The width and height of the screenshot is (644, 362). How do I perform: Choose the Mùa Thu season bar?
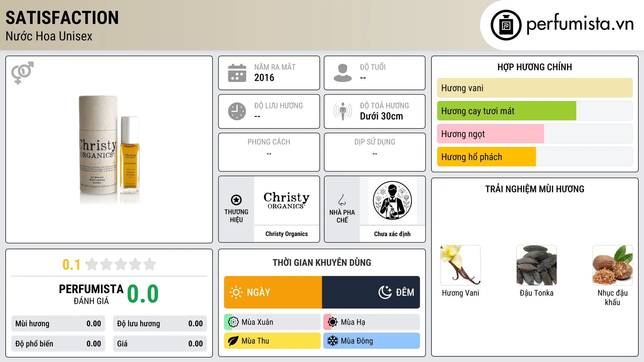click(272, 341)
